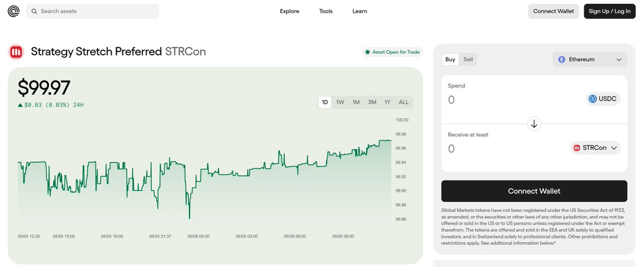This screenshot has width=644, height=267.
Task: Click the Spend label
Action: click(457, 86)
